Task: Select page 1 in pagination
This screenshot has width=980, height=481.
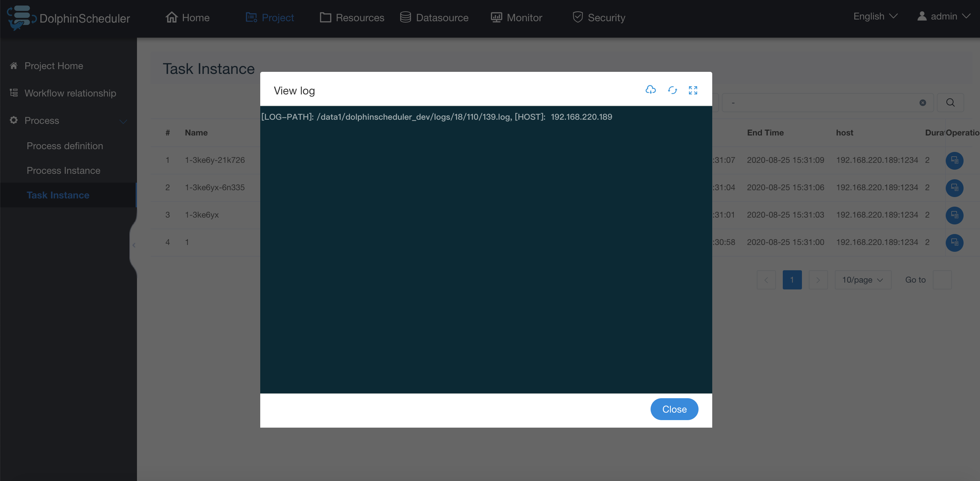Action: [792, 280]
